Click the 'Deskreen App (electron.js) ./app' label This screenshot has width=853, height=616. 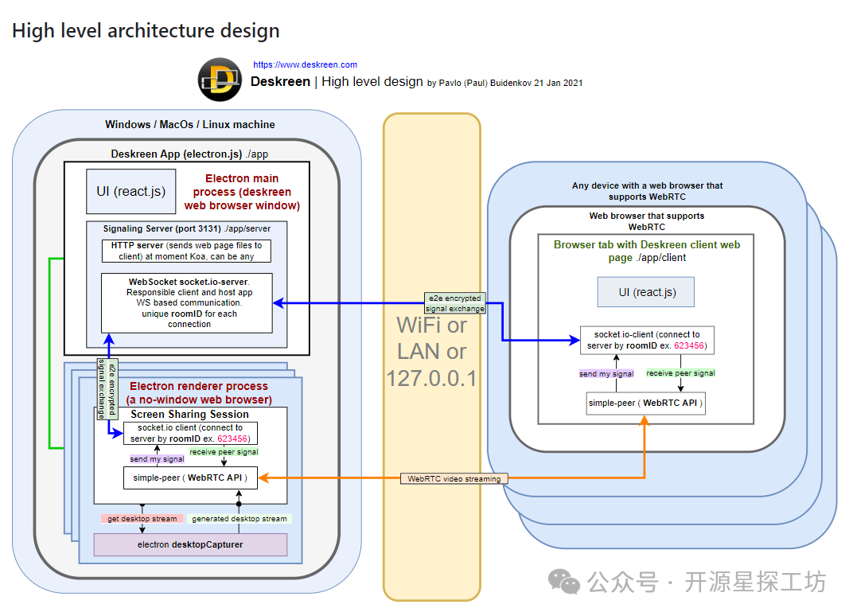[189, 154]
